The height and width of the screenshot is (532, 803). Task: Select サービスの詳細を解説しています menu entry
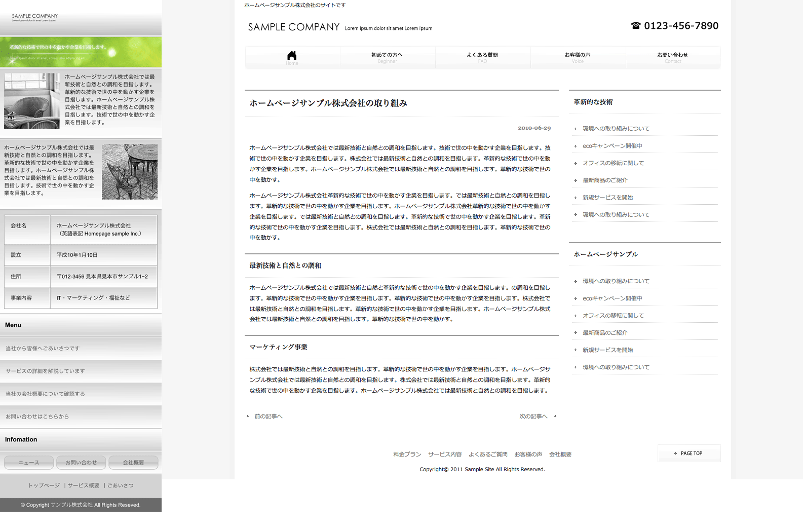click(x=45, y=371)
